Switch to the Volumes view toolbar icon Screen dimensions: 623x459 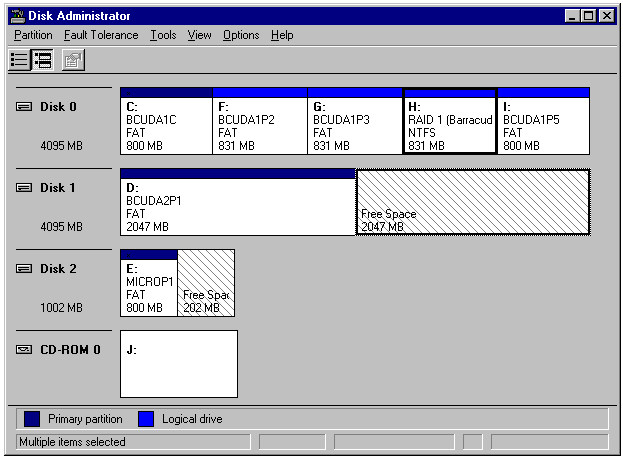(19, 60)
